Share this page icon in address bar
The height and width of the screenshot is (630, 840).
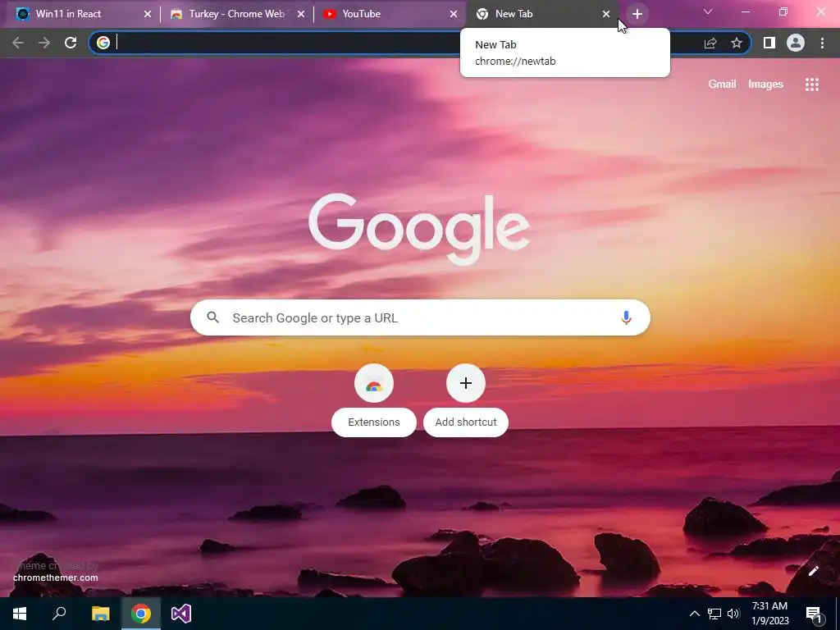click(710, 43)
